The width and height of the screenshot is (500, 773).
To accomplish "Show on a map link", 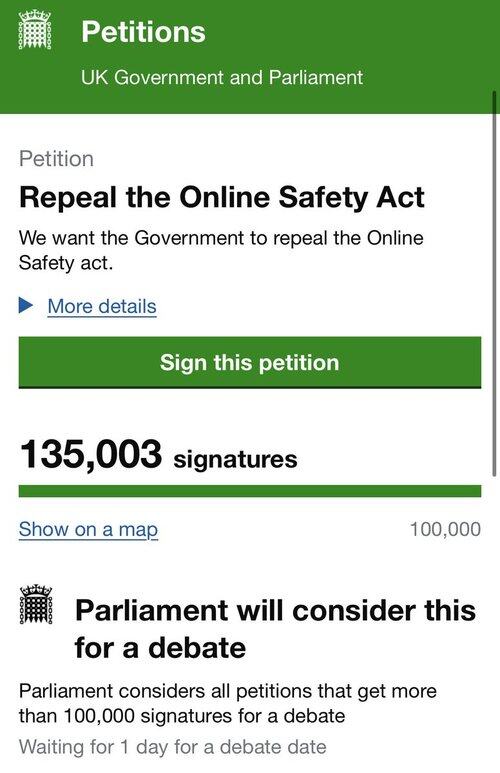I will click(x=88, y=529).
